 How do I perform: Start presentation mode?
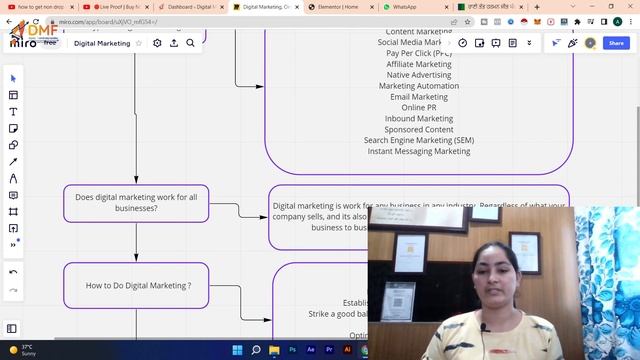(x=496, y=43)
